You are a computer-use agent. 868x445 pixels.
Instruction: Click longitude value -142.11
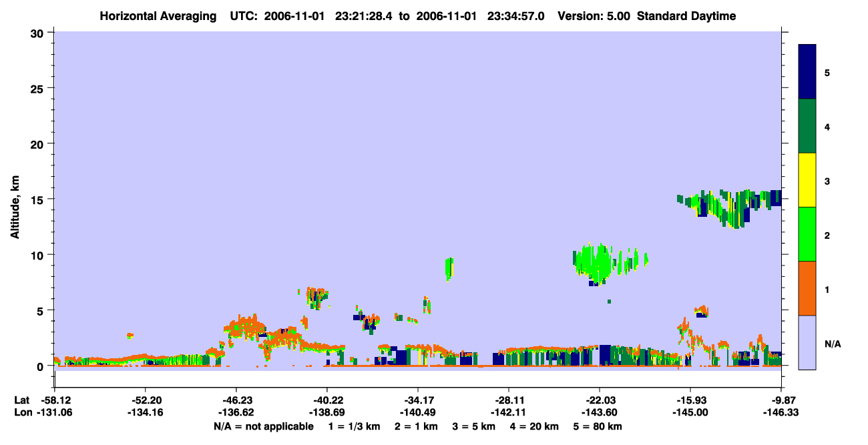click(x=509, y=413)
